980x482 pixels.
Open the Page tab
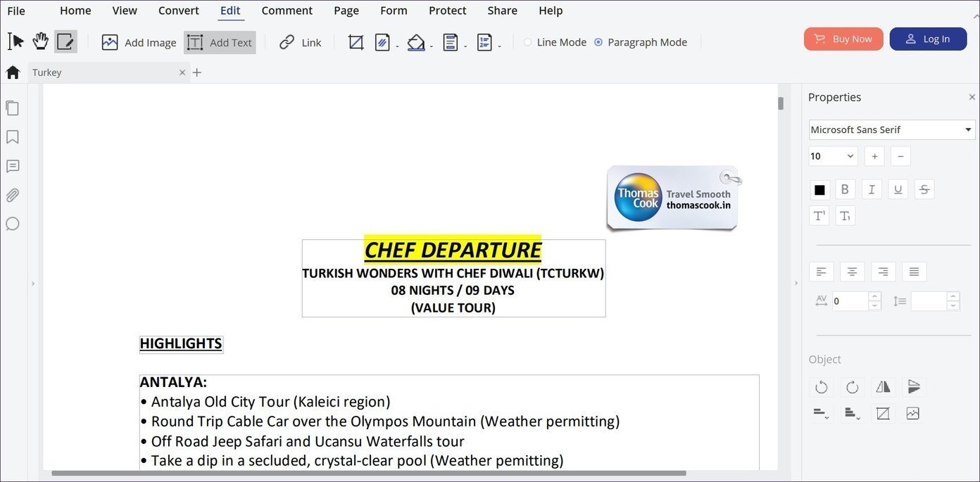pos(346,11)
